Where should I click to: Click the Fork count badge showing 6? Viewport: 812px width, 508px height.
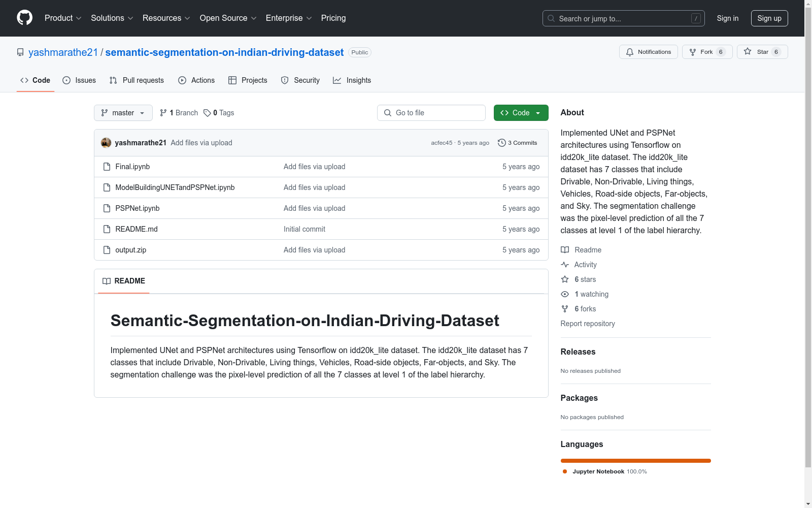(x=721, y=52)
